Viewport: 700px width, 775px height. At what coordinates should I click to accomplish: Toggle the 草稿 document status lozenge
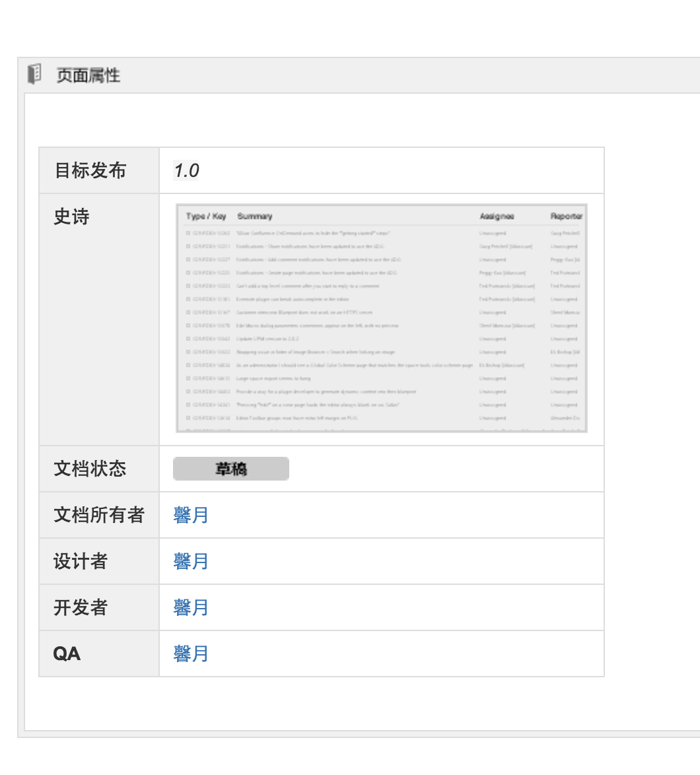230,468
